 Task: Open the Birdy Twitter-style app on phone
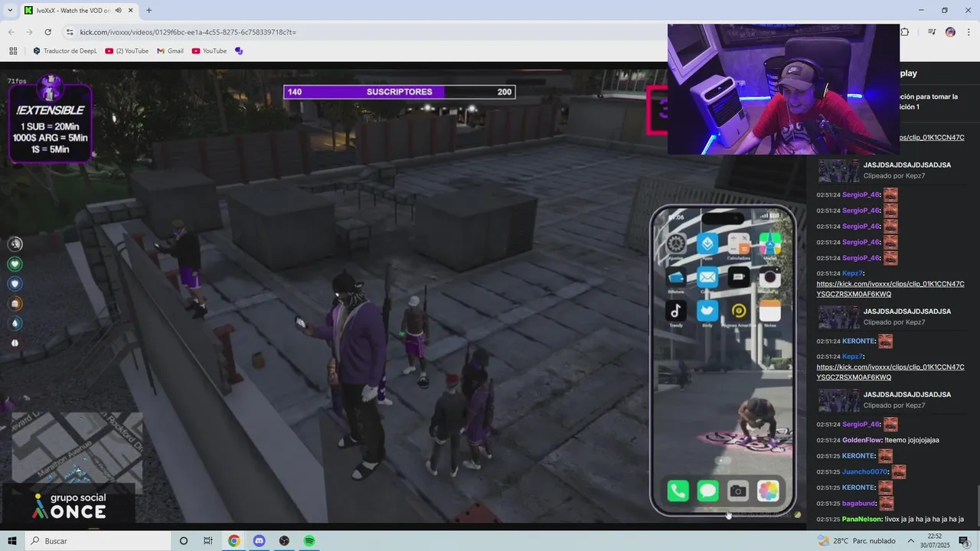tap(707, 311)
